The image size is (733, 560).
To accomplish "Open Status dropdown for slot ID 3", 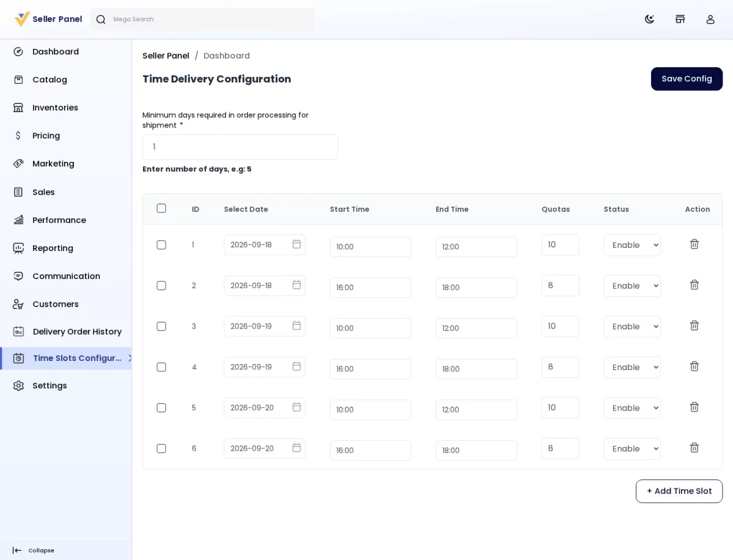I will click(x=632, y=327).
